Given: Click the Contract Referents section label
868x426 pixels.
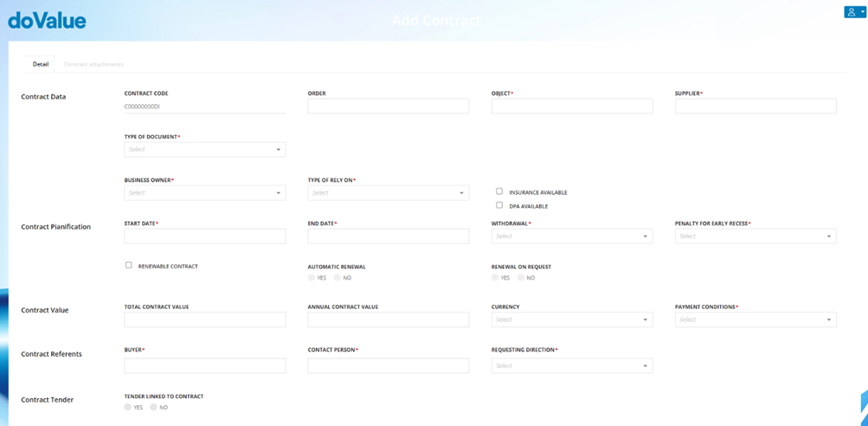Looking at the screenshot, I should [51, 354].
